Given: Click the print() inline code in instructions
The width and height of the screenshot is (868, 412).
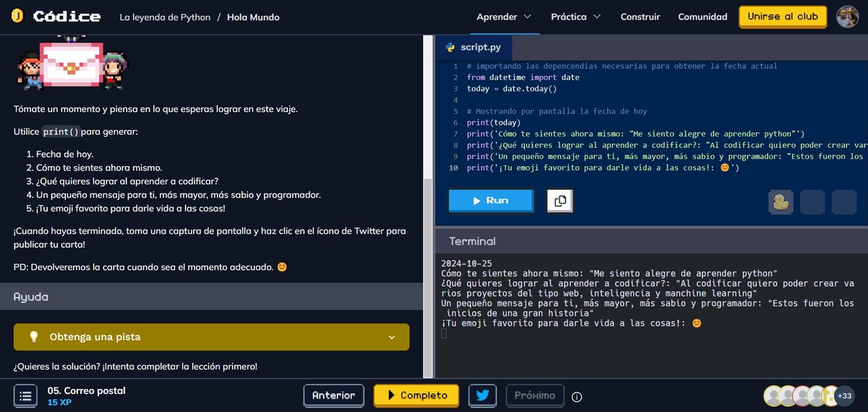Looking at the screenshot, I should click(x=61, y=132).
